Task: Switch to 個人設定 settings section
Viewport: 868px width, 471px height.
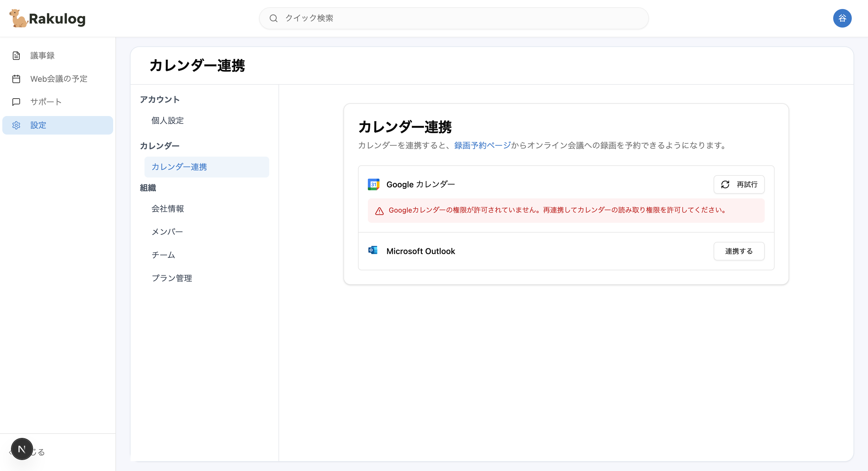Action: (167, 120)
